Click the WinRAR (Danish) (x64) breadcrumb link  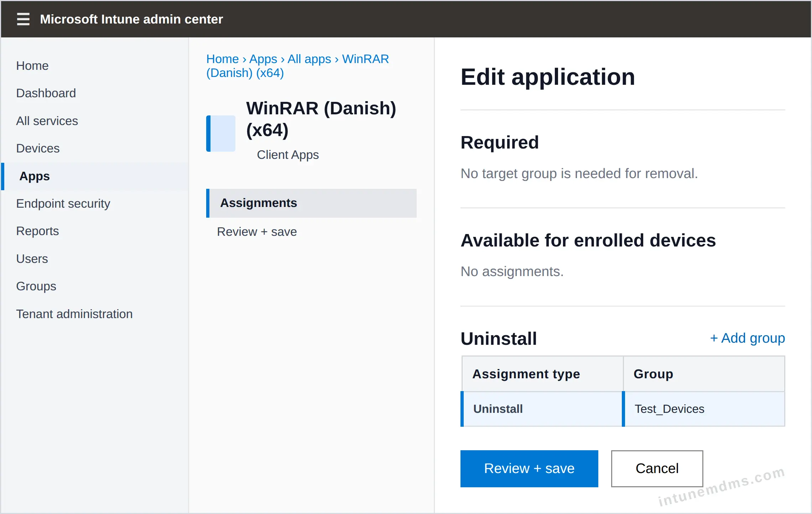pyautogui.click(x=298, y=66)
